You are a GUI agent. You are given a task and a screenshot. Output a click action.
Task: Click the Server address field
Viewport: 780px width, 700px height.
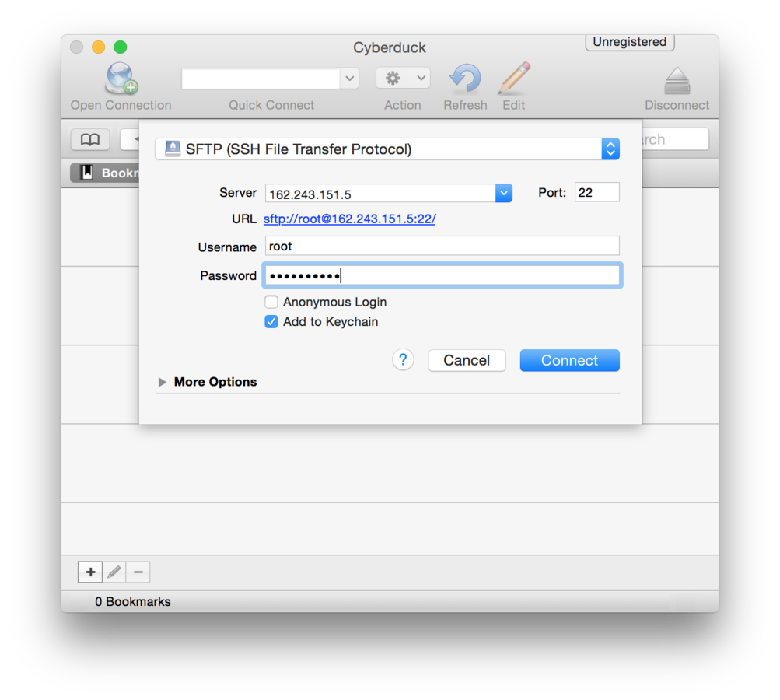[380, 194]
